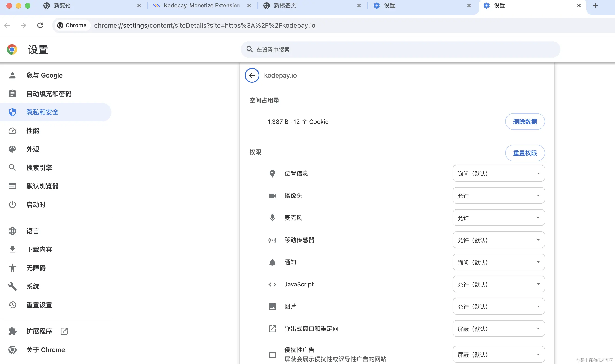The image size is (615, 364).
Task: Open the 摄像头 permission dropdown
Action: [499, 195]
